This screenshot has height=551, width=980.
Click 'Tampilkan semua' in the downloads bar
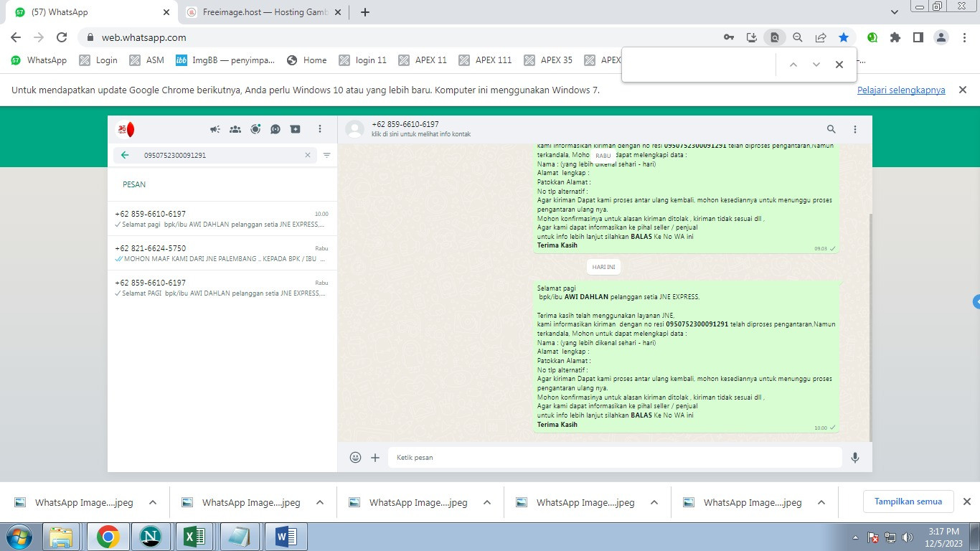pyautogui.click(x=908, y=501)
